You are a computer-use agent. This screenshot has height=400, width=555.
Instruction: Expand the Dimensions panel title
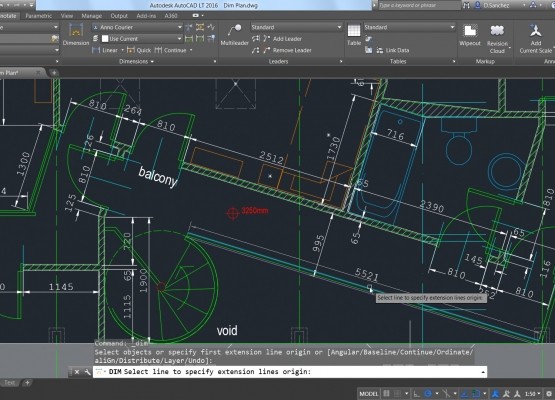pos(136,62)
